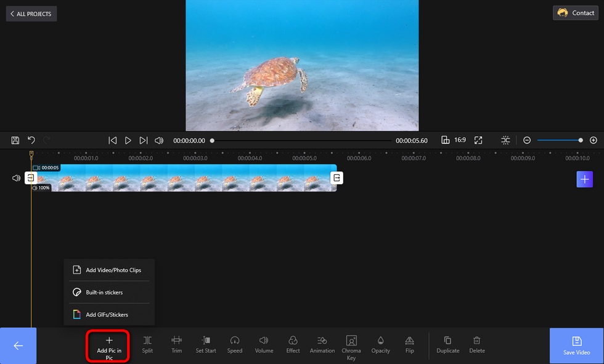Click the timeline snap/split icon
Viewport: 604px width, 364px height.
point(505,140)
